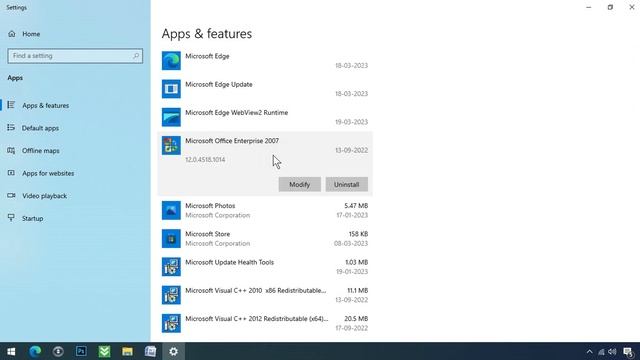The image size is (640, 360).
Task: Click the 5.47 MB size of Photos
Action: (x=356, y=206)
